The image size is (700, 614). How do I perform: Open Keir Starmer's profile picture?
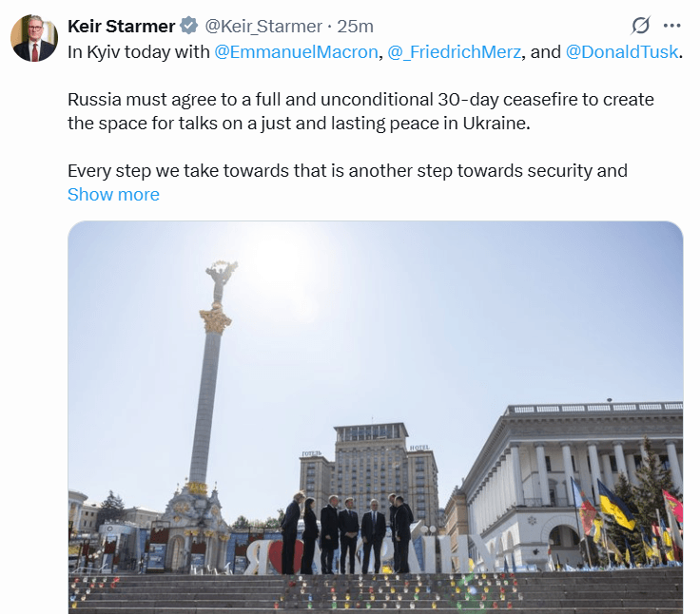pos(34,37)
